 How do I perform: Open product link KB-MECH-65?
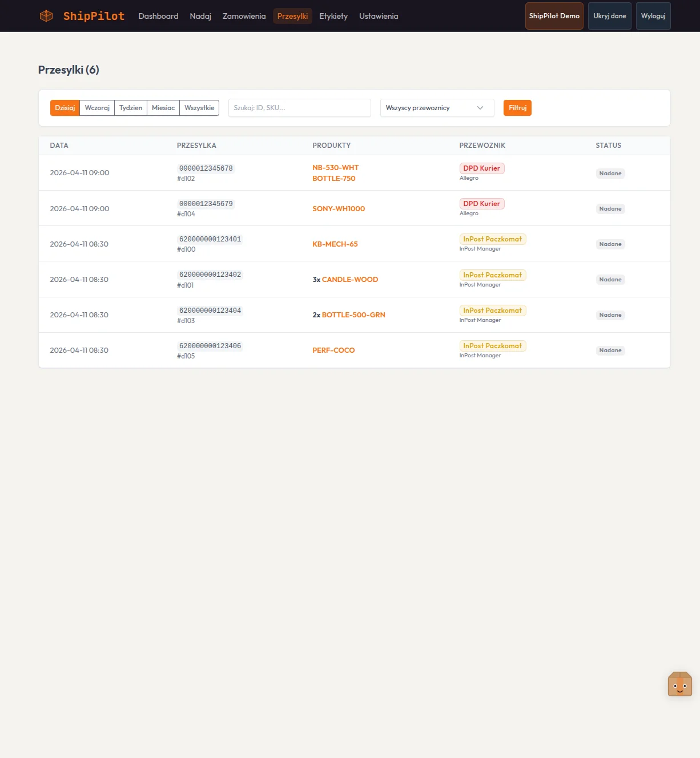click(x=335, y=244)
